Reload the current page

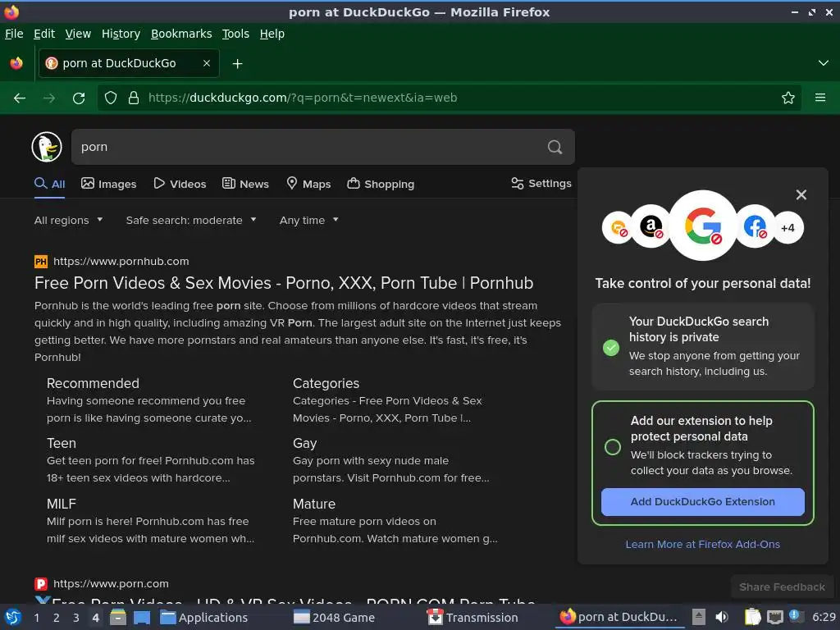click(79, 98)
